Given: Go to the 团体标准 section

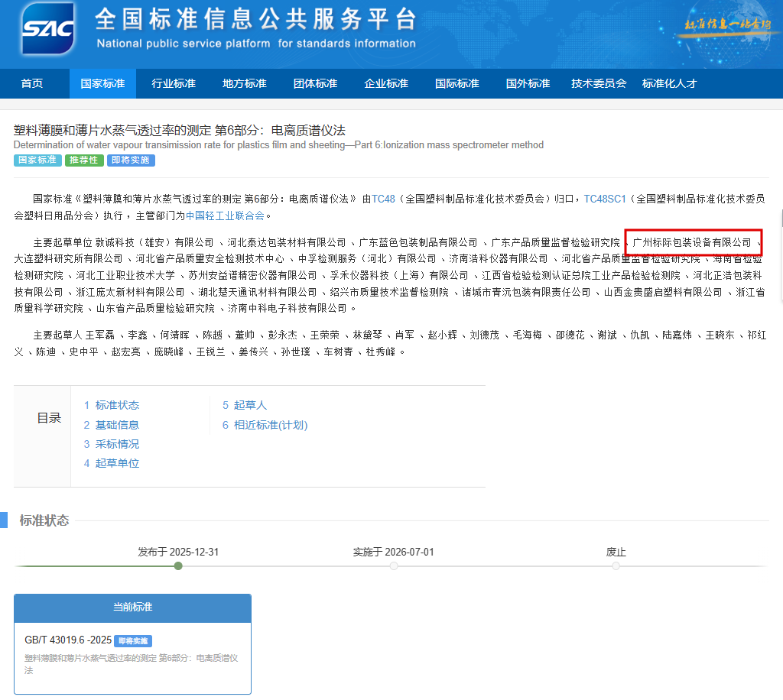Looking at the screenshot, I should (315, 83).
